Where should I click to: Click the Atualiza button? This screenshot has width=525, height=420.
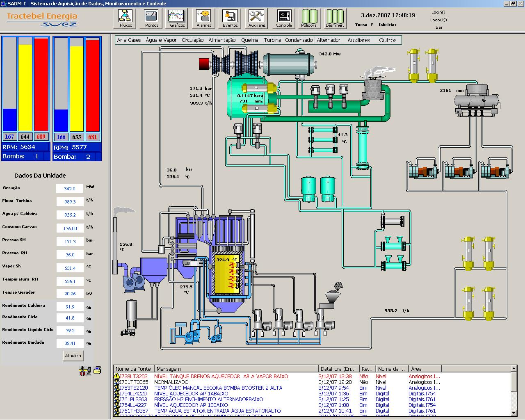73,356
